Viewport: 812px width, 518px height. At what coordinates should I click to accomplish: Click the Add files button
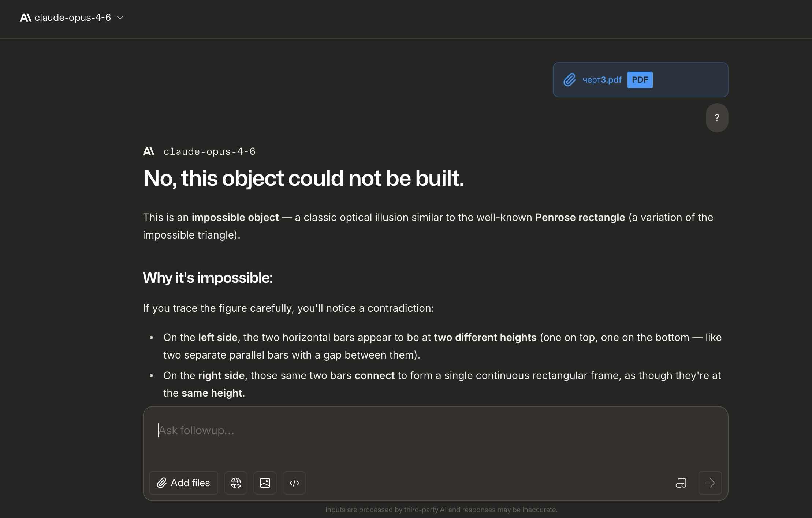(184, 483)
